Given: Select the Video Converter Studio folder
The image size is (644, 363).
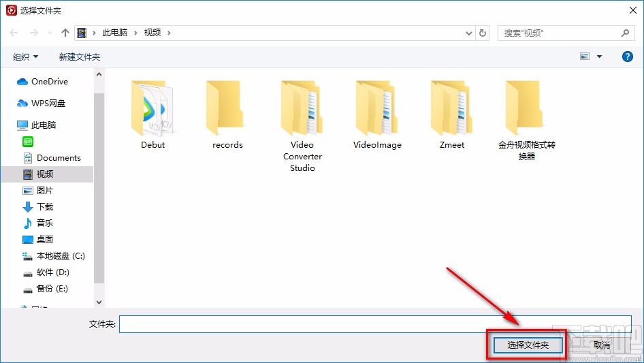Looking at the screenshot, I should (x=302, y=126).
